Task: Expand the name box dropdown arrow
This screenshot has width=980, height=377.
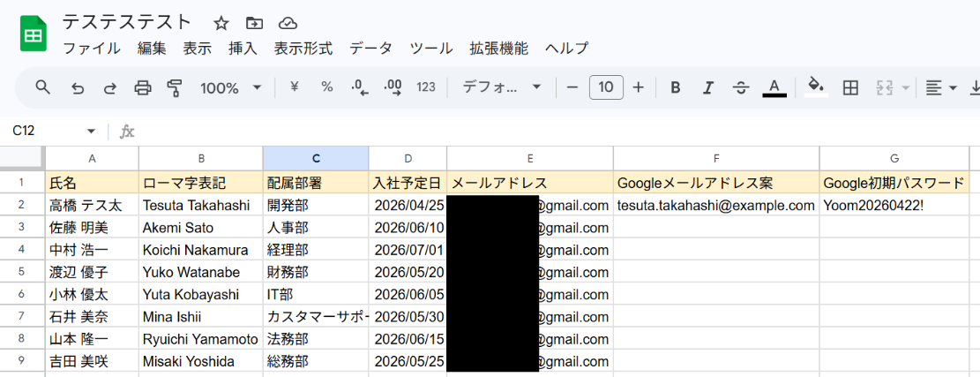Action: (x=92, y=132)
